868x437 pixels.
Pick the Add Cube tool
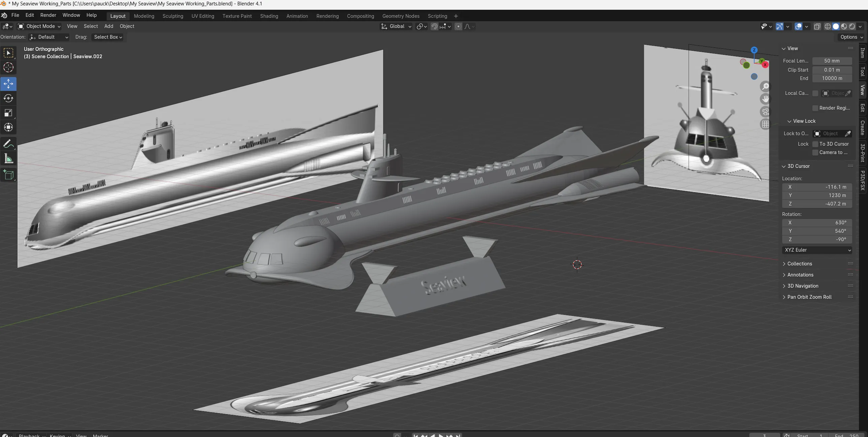[8, 175]
